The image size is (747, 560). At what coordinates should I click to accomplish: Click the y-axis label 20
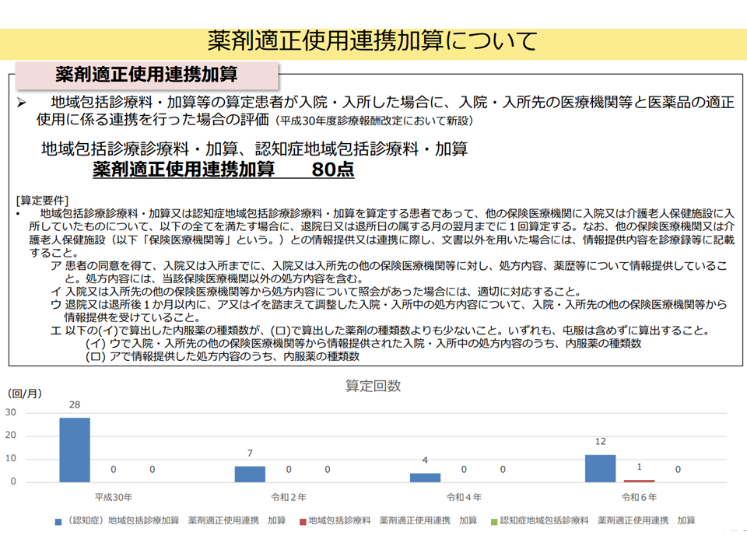click(x=10, y=436)
